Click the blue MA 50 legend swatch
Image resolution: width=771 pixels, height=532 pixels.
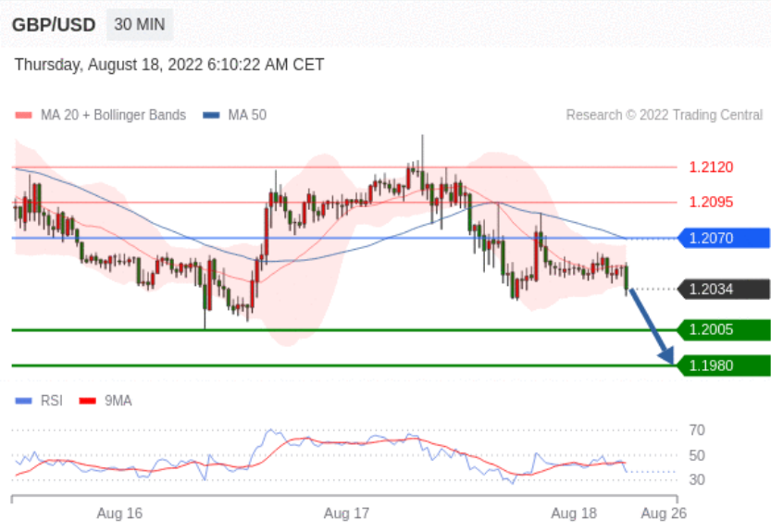pos(211,115)
